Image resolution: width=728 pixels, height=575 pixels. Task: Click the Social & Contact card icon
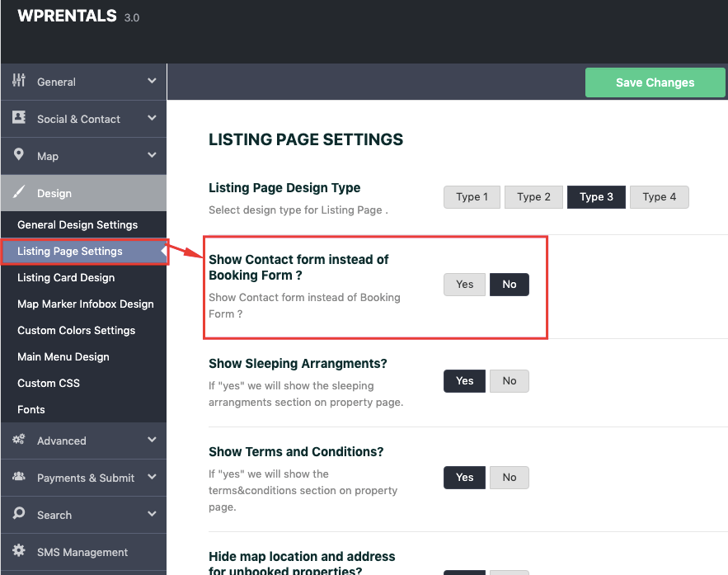pos(19,118)
